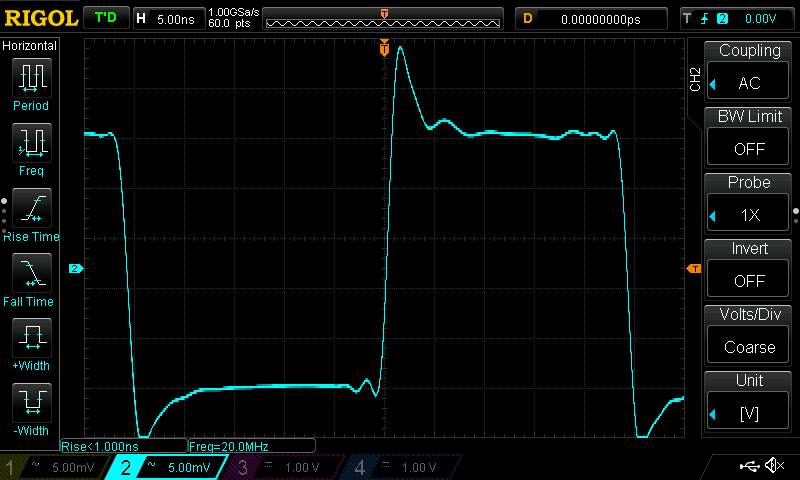This screenshot has width=800, height=480.
Task: Click the waveform memory overview bar
Action: [383, 19]
